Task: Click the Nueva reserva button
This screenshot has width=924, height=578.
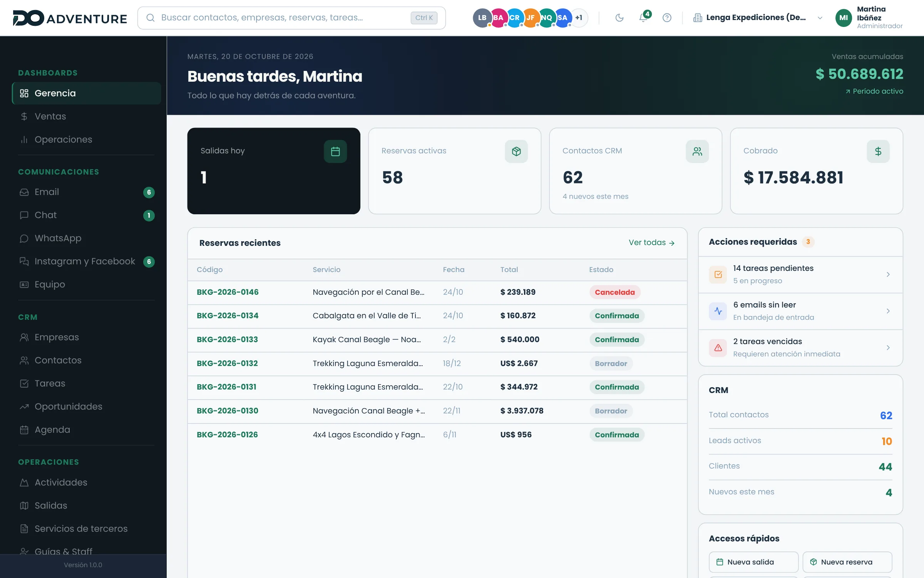Action: [x=847, y=562]
